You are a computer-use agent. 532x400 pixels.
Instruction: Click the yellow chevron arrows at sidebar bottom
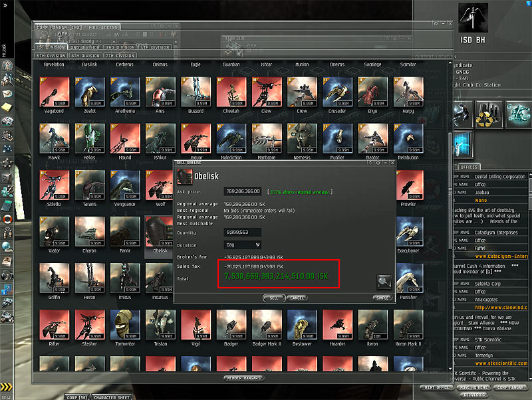[x=6, y=387]
